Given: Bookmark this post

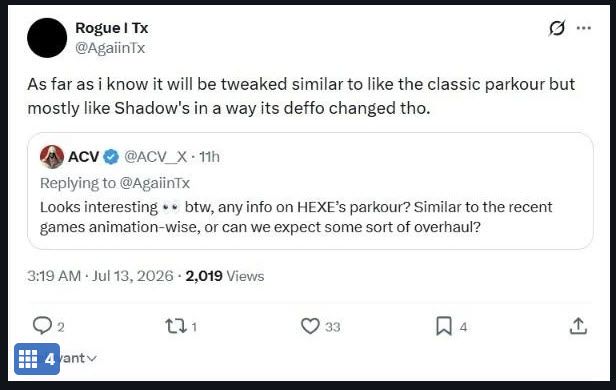Looking at the screenshot, I should [x=444, y=326].
